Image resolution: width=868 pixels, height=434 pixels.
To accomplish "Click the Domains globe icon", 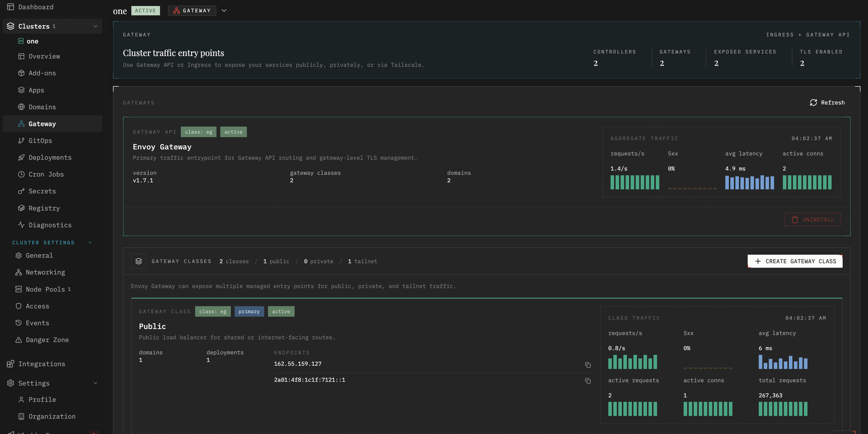I will coord(21,107).
